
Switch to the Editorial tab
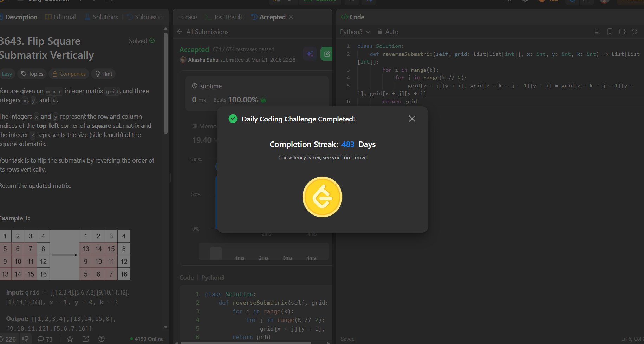coord(60,17)
